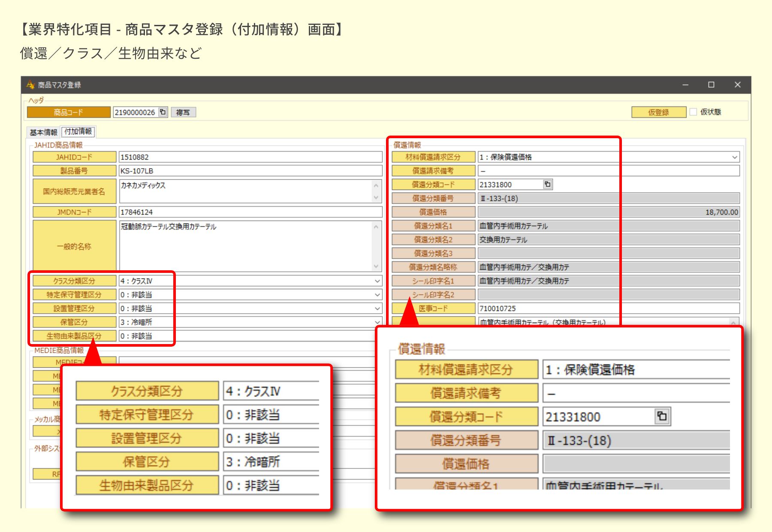
Task: Expand the 設置管理区分 dropdown
Action: pyautogui.click(x=377, y=308)
